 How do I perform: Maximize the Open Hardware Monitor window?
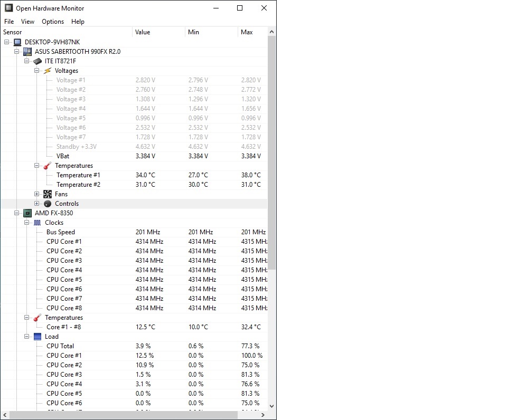(x=240, y=8)
